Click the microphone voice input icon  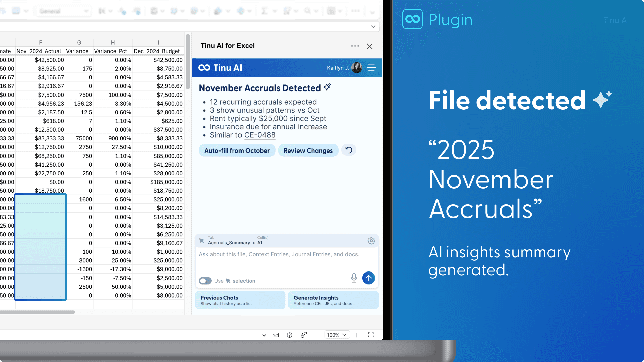[354, 278]
